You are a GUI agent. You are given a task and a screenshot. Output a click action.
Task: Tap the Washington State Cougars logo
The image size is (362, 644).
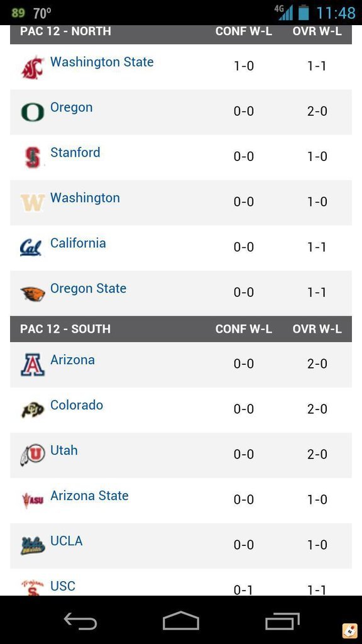pos(33,67)
